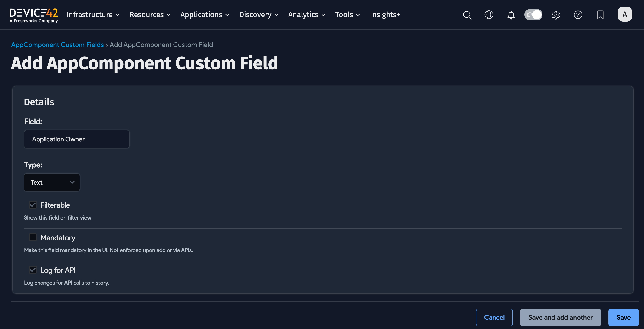This screenshot has width=644, height=329.
Task: Open the settings gear
Action: 556,15
